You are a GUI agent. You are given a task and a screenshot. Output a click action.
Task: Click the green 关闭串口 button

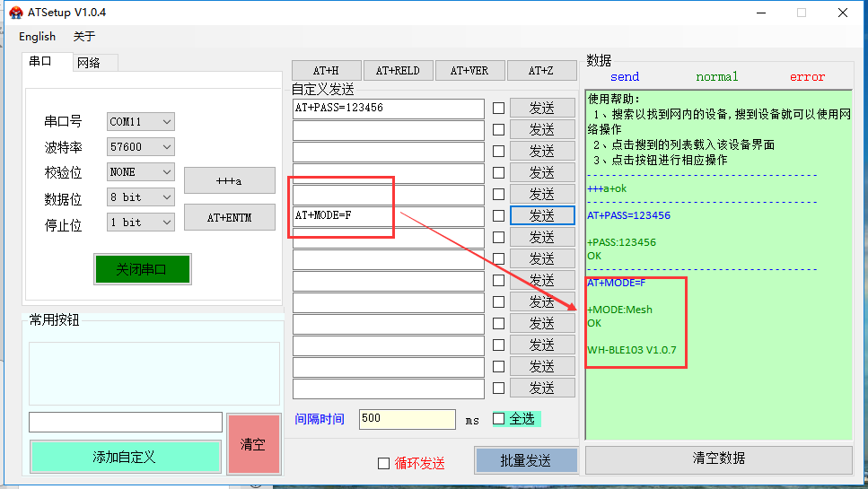point(142,269)
